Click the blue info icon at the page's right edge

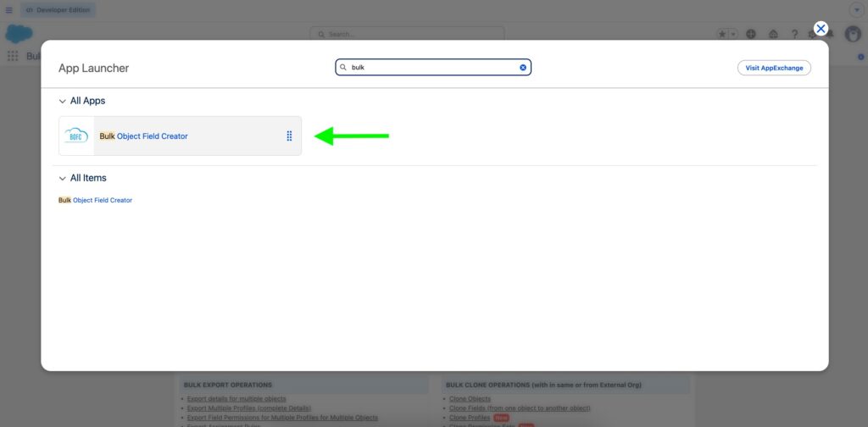click(861, 57)
